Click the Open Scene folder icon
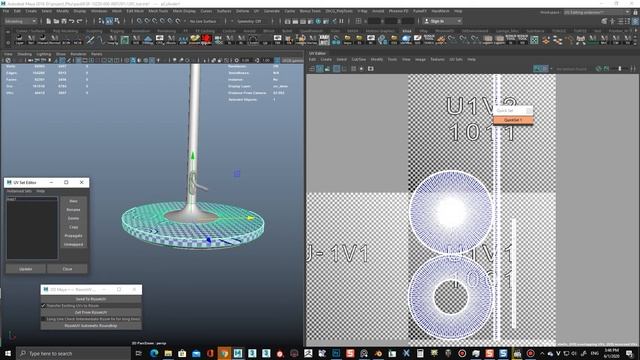Viewport: 640px width, 360px height. [56, 21]
